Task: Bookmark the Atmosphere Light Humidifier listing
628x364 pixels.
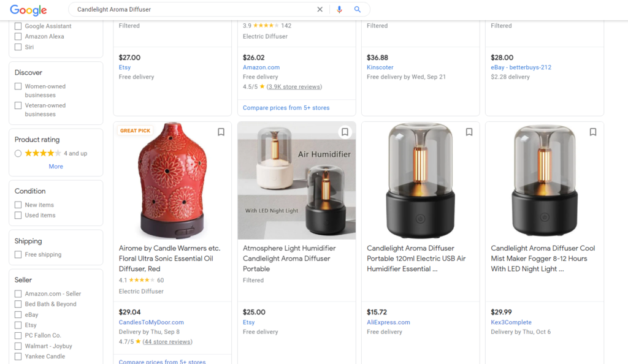Action: click(x=345, y=132)
